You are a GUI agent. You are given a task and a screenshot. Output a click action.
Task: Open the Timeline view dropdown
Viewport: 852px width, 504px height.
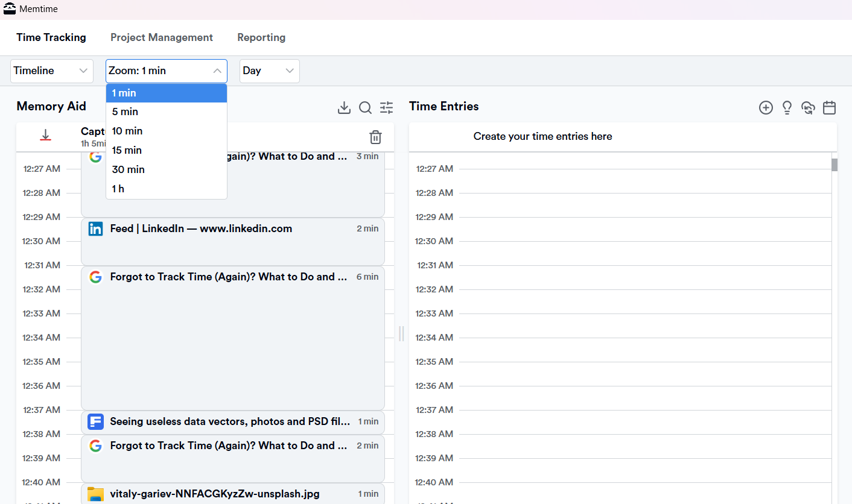point(51,71)
